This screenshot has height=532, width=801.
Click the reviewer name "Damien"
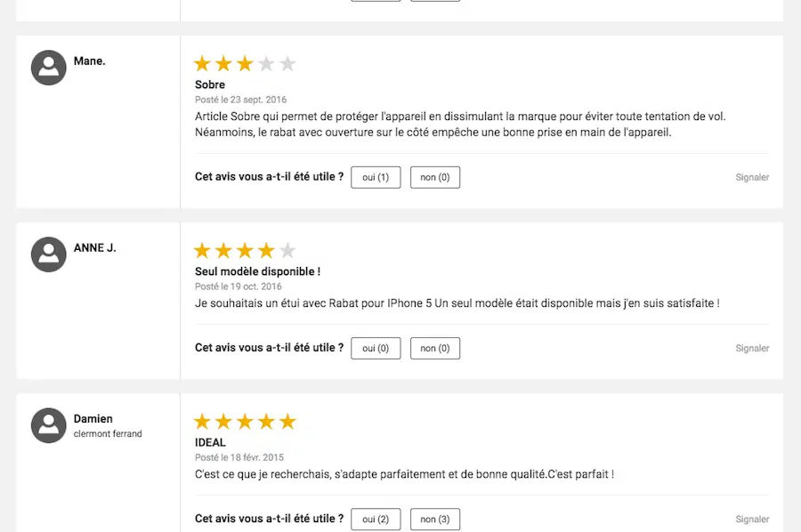[x=93, y=419]
